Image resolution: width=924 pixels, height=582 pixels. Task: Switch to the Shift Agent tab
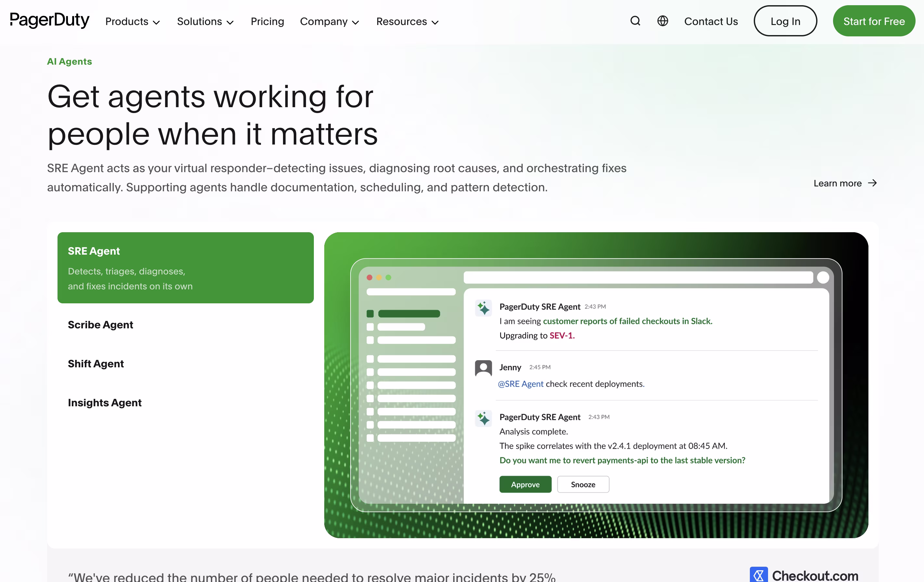pyautogui.click(x=96, y=363)
